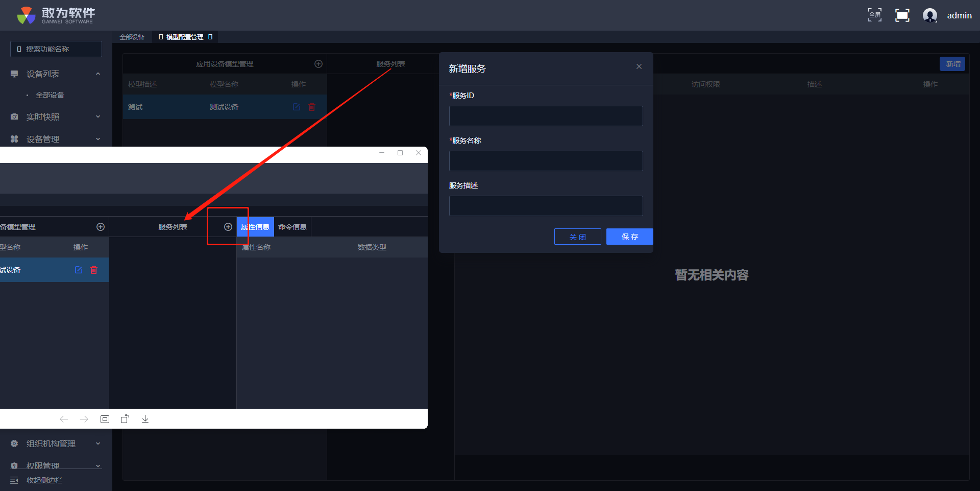
Task: Click the 备模型管理 plus icon inside the viewer image
Action: click(x=101, y=227)
